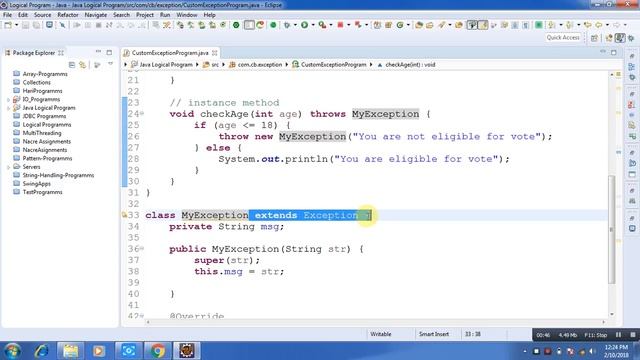Open Internet Explorer from taskbar
This screenshot has height=360, width=640.
[41, 351]
